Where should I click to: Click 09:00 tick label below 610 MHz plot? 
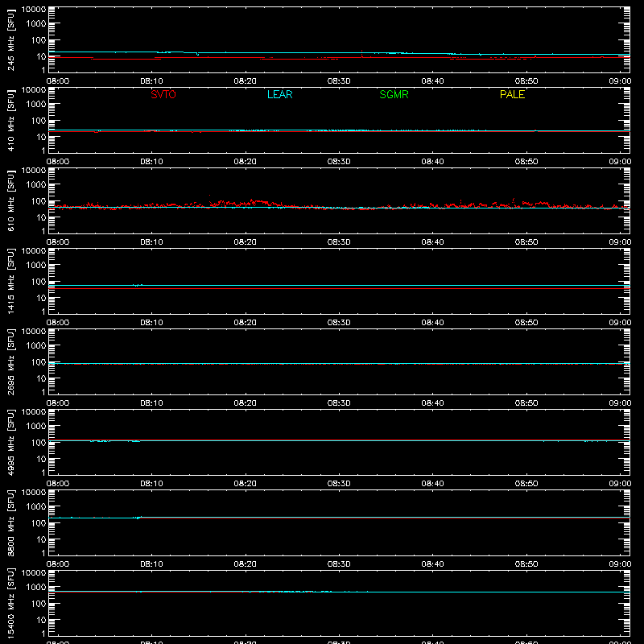(x=620, y=242)
